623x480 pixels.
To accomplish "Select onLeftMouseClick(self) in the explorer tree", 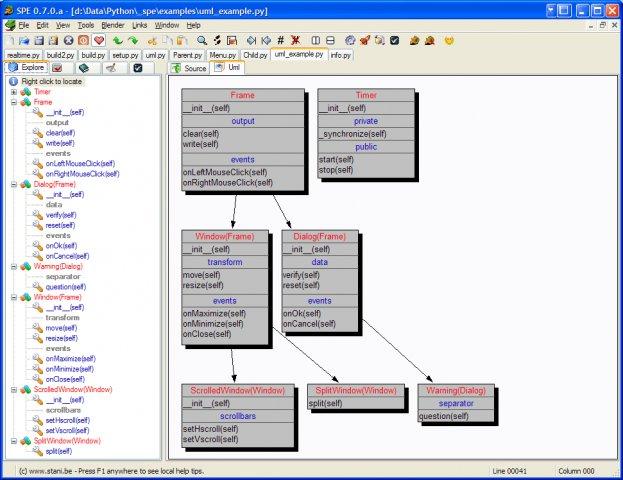I will click(80, 163).
